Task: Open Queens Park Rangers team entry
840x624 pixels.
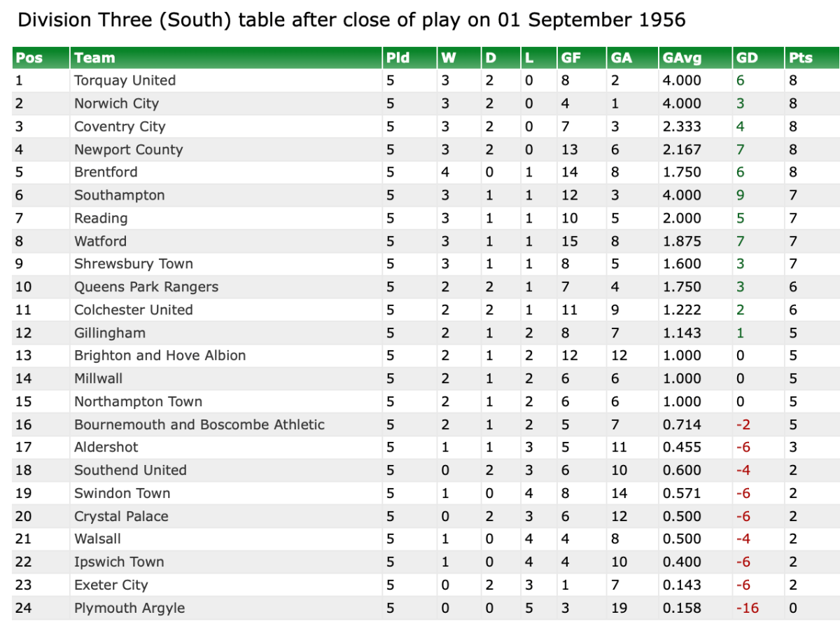Action: 146,287
